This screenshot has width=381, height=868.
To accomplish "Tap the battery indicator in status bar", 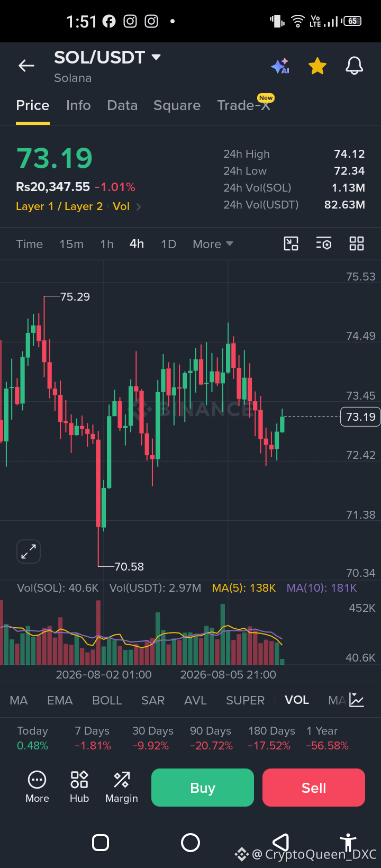I will coord(352,21).
